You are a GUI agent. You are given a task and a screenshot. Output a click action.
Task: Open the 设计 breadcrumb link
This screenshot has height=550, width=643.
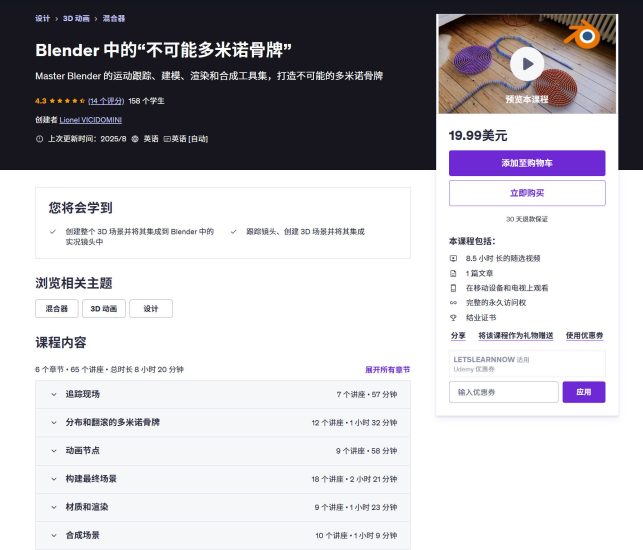pos(42,18)
